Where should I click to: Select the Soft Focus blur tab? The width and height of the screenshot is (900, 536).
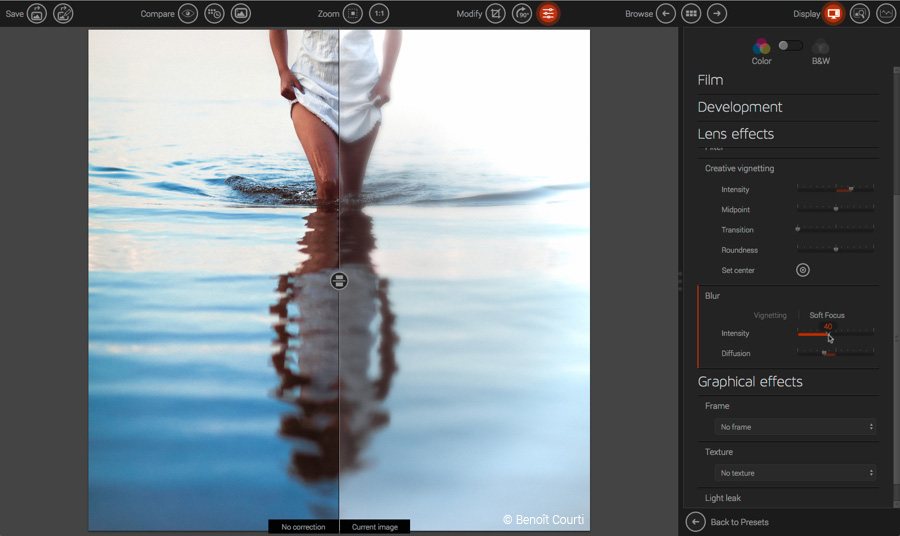[827, 315]
